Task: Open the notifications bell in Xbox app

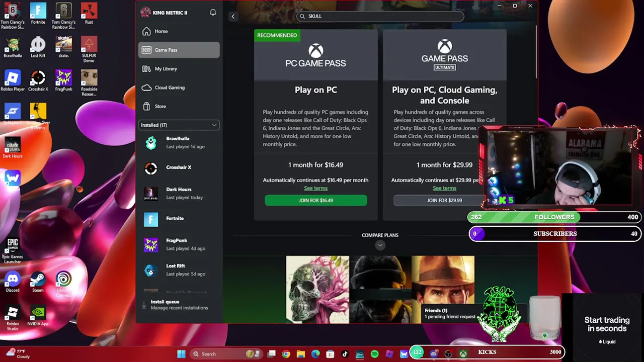Action: pos(213,12)
